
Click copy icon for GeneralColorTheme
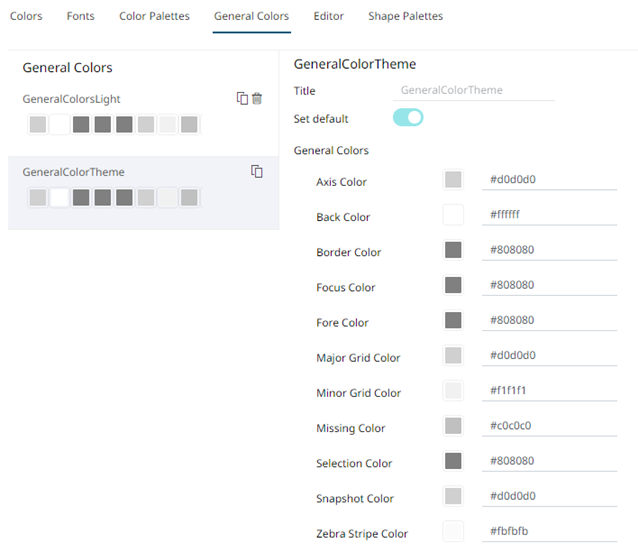coord(257,171)
